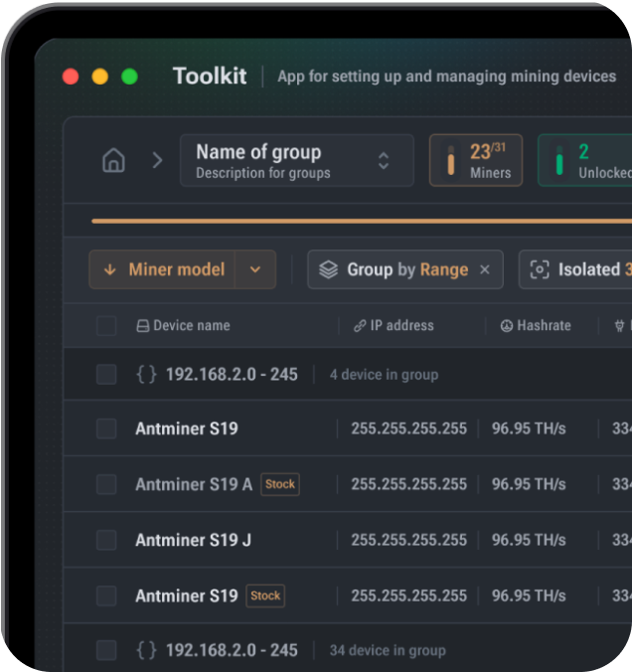The width and height of the screenshot is (632, 672).
Task: Expand the 4 device in group row
Action: click(x=348, y=374)
